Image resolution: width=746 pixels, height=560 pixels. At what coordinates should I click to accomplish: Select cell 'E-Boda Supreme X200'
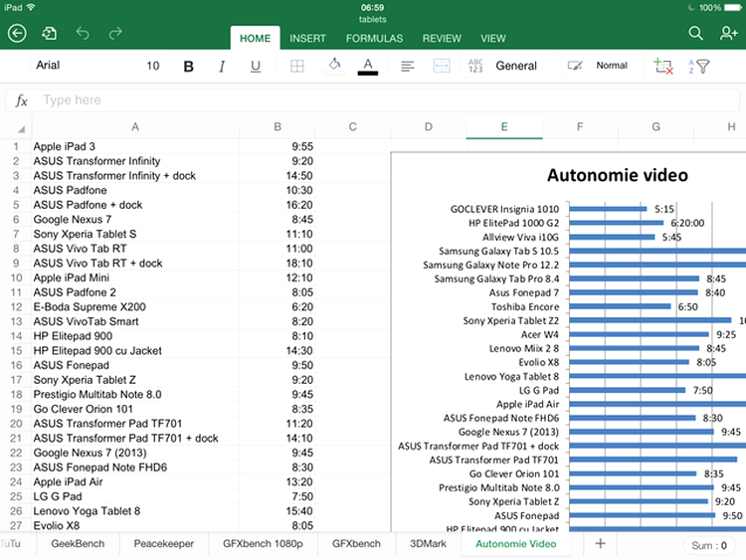click(135, 307)
